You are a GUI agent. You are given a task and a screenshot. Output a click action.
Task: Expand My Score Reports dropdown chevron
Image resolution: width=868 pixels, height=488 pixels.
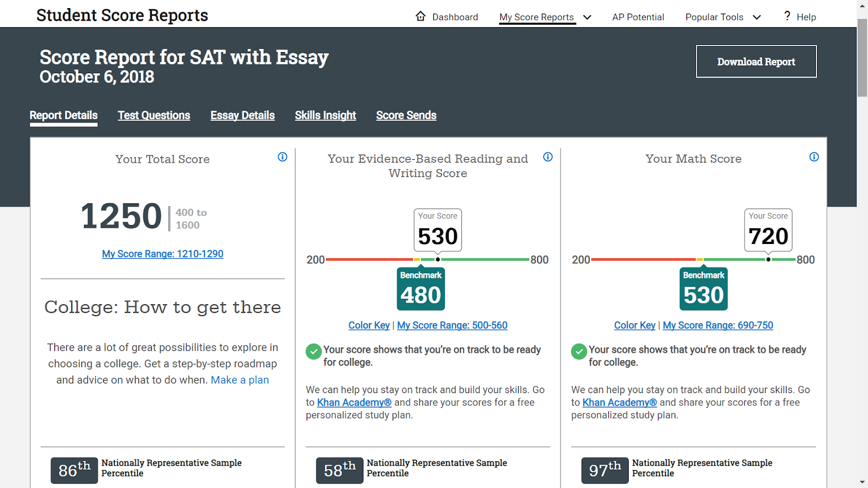587,17
